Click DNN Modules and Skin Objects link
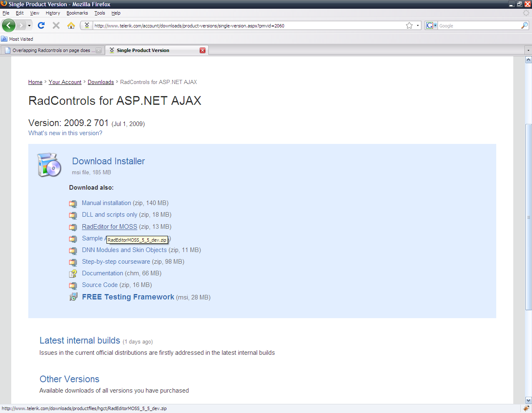 pyautogui.click(x=124, y=250)
